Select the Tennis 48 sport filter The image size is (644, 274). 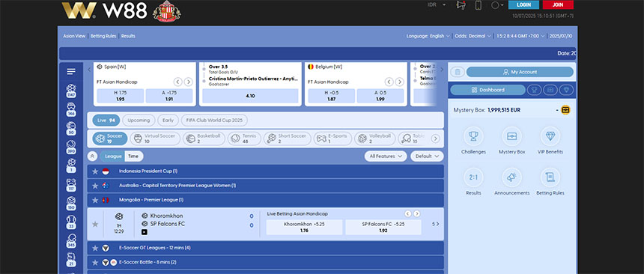click(x=244, y=138)
